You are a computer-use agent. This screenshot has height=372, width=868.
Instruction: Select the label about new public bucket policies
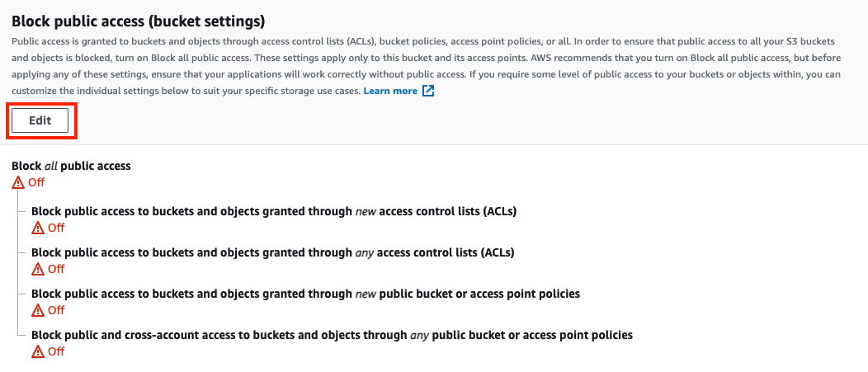(305, 294)
